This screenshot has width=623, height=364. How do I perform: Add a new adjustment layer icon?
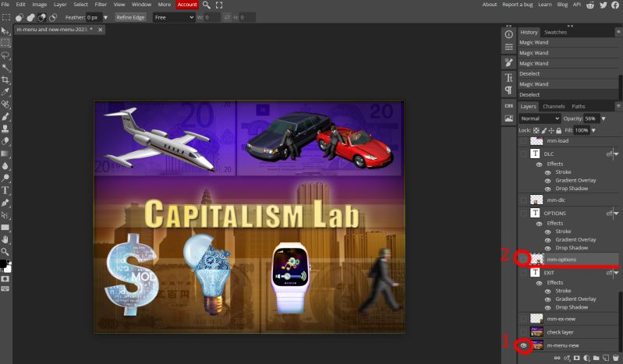(x=586, y=358)
